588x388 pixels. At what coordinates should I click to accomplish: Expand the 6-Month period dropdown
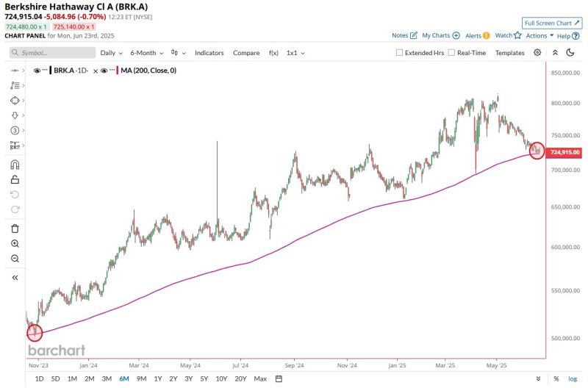point(146,53)
